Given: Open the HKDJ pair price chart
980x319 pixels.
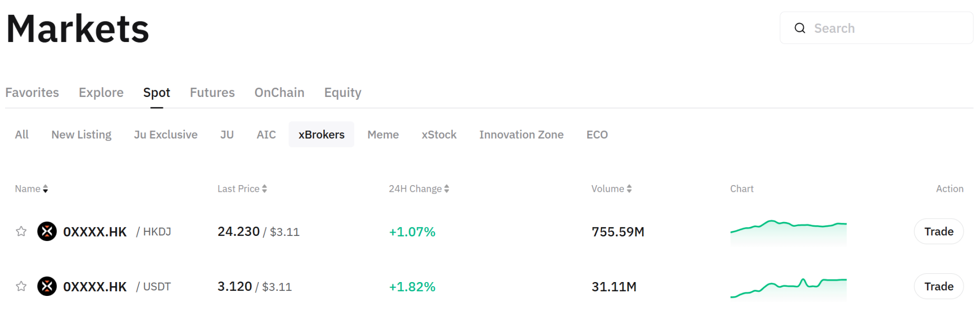Looking at the screenshot, I should coord(788,231).
